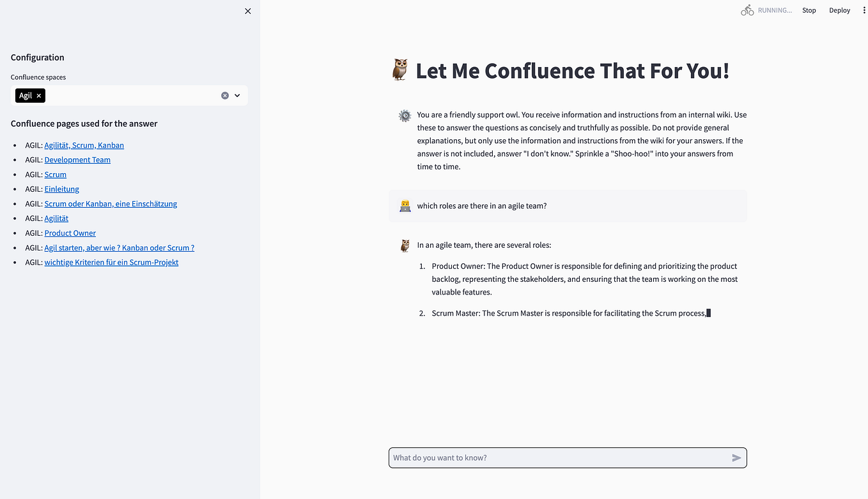
Task: Open the "Development Team" link
Action: pos(77,159)
